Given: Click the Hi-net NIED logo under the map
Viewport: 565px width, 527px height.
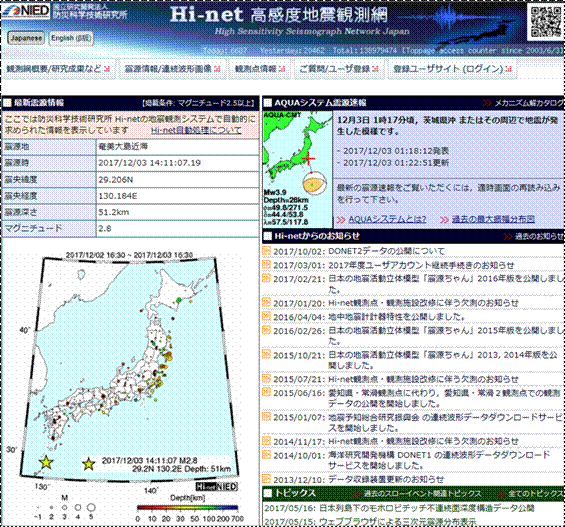Looking at the screenshot, I should point(217,486).
